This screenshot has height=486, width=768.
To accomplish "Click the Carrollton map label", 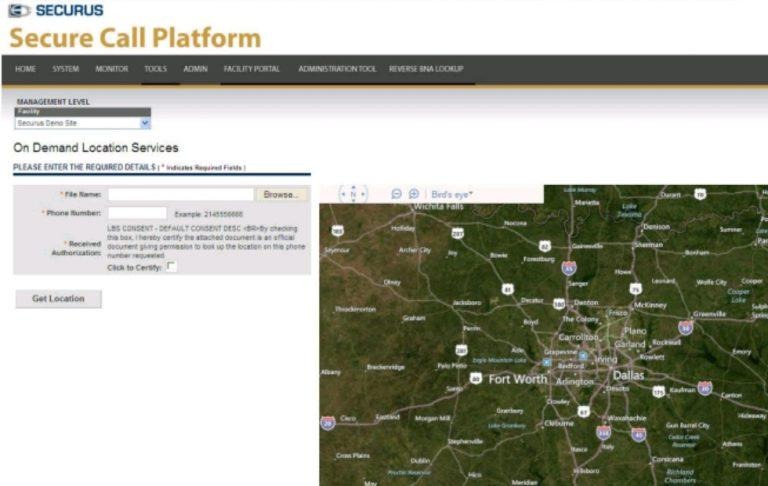I will tap(578, 337).
